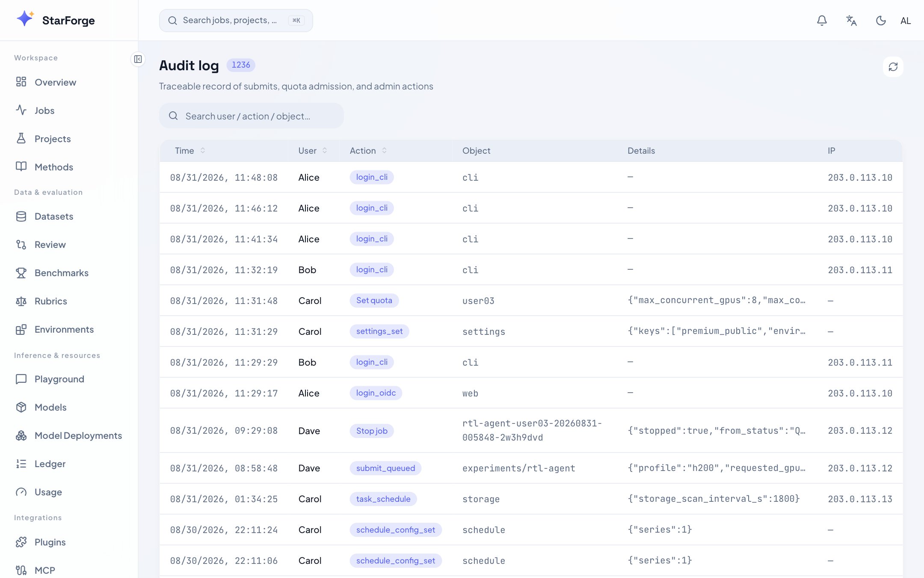Click magnifier icon in audit search box

coord(173,116)
